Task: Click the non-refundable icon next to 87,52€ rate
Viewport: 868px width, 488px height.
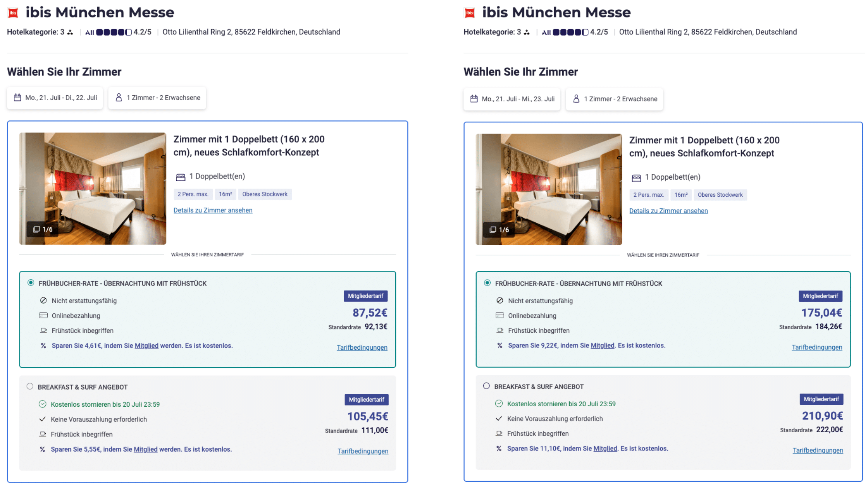Action: tap(43, 301)
